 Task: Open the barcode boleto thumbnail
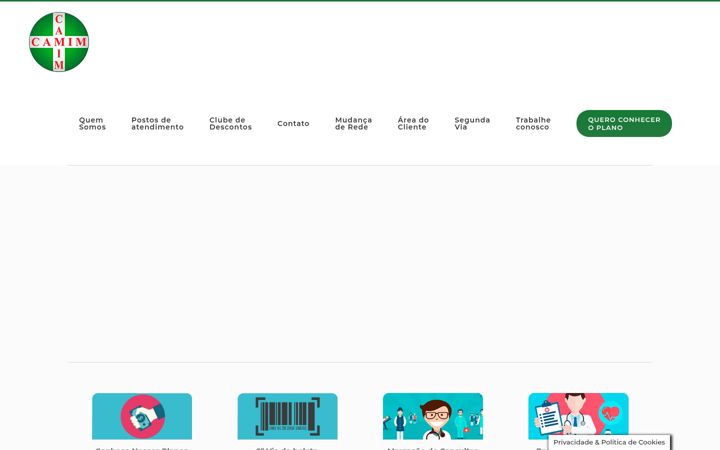coord(287,416)
